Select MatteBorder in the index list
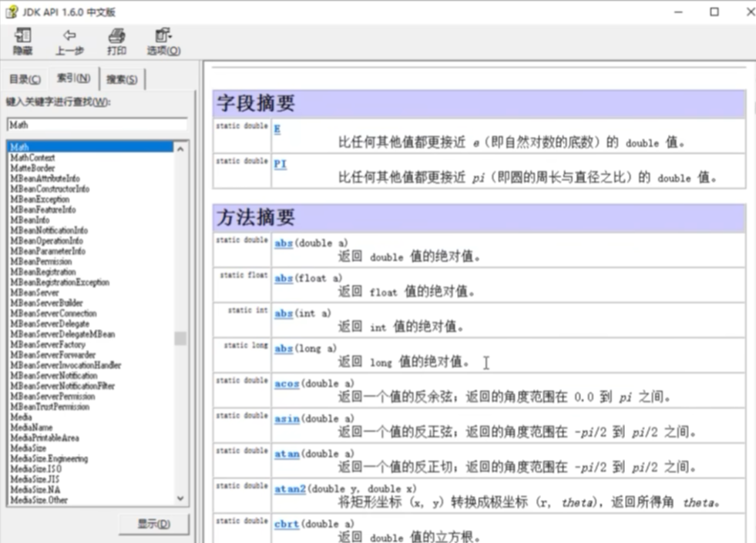The height and width of the screenshot is (543, 756). point(32,168)
